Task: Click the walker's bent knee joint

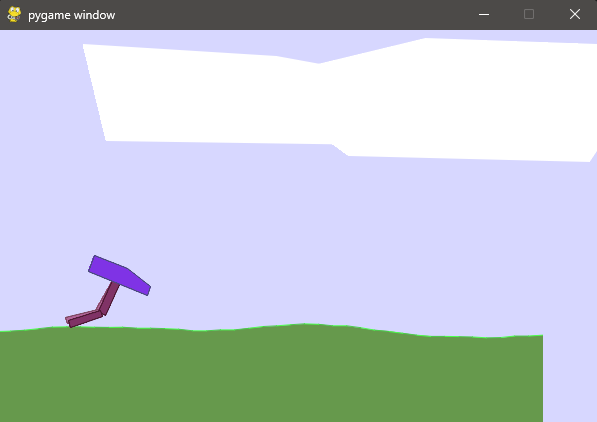Action: tap(101, 313)
